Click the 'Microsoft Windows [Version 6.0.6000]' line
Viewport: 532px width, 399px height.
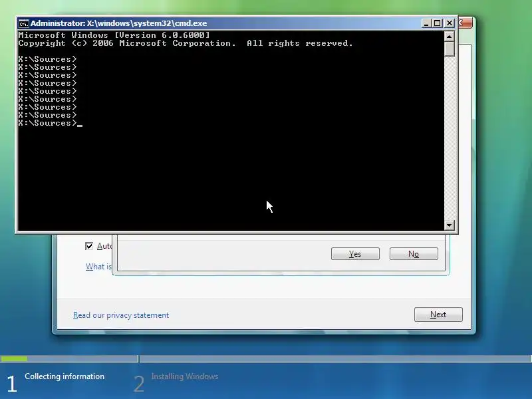114,35
